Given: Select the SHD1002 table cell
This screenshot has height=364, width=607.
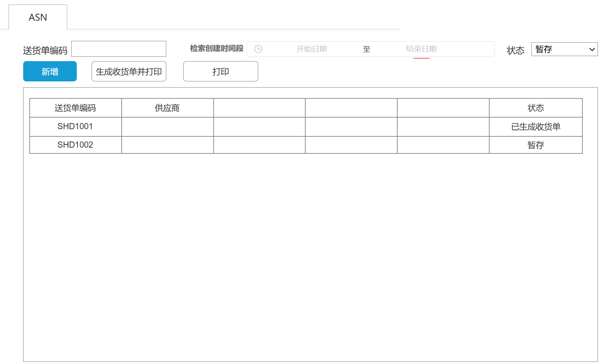Looking at the screenshot, I should (x=75, y=145).
